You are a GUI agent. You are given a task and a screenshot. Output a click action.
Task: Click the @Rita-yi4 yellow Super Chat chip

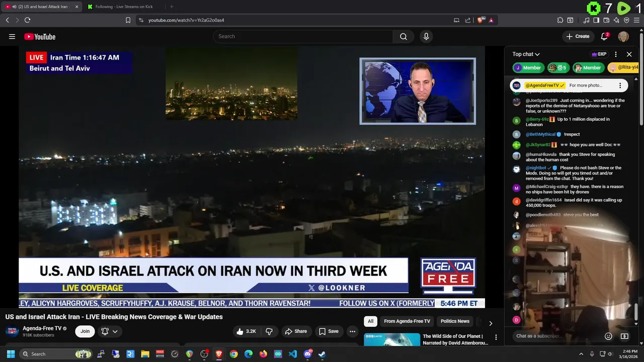click(623, 67)
